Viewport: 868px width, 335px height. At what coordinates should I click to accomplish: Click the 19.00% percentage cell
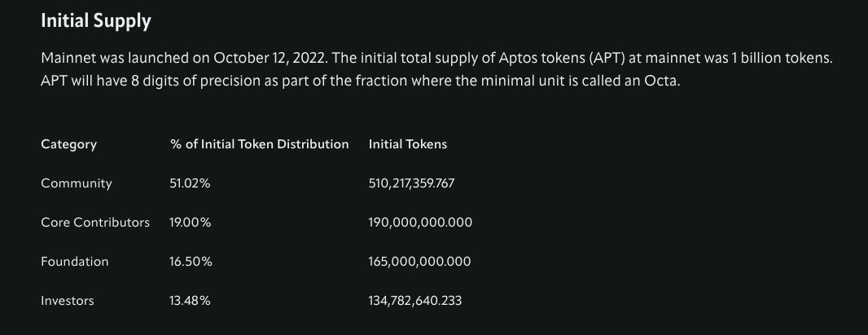191,223
